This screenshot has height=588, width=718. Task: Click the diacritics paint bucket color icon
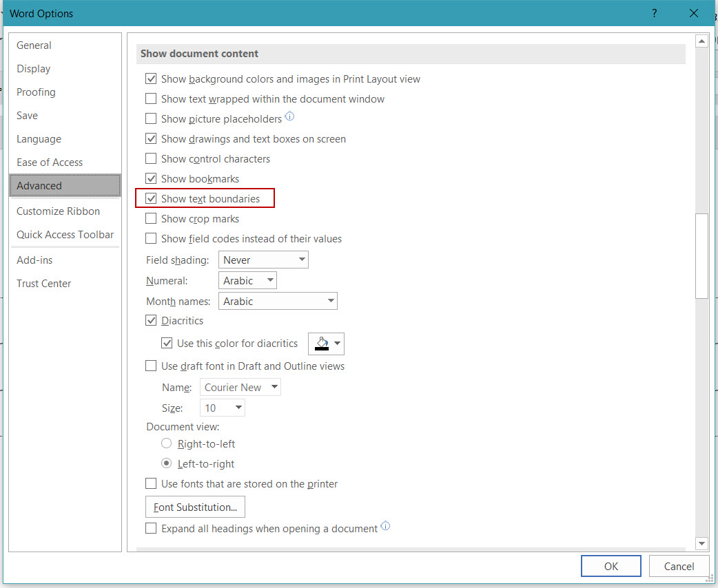coord(322,344)
